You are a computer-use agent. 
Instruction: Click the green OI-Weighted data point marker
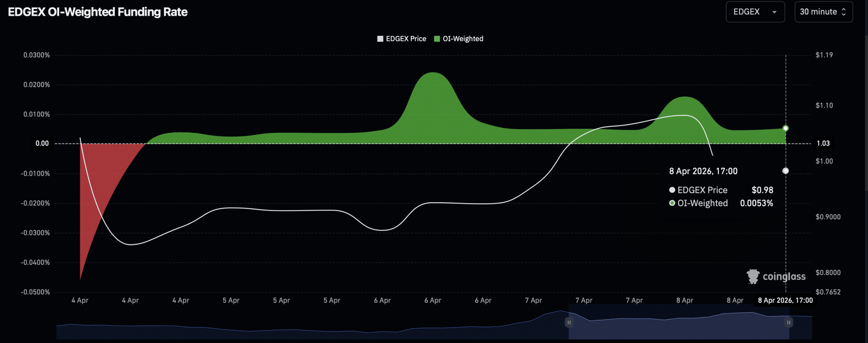(786, 128)
